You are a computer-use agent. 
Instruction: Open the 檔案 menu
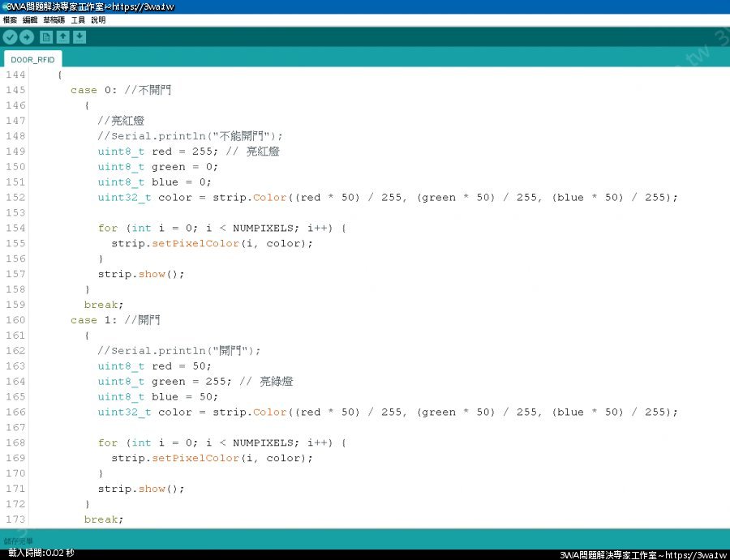click(10, 19)
